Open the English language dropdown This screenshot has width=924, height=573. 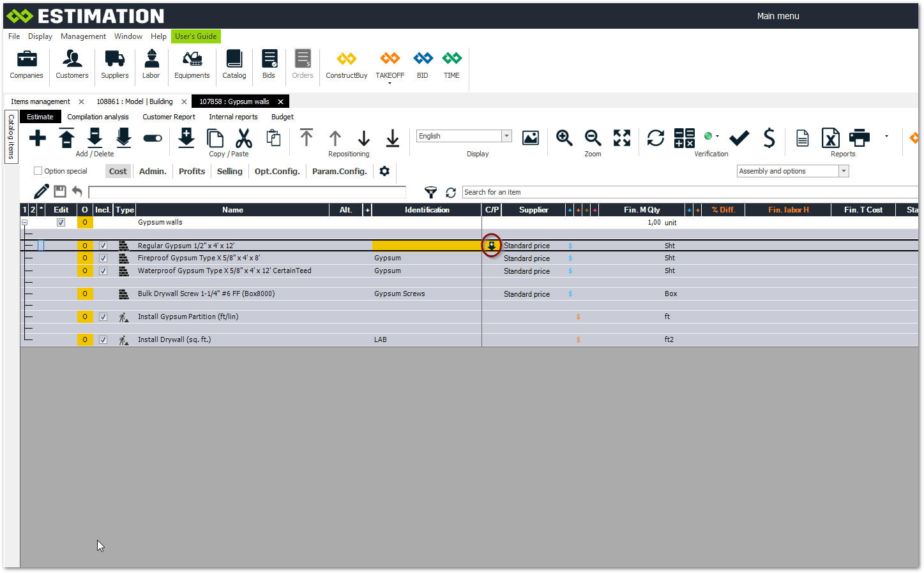click(506, 136)
